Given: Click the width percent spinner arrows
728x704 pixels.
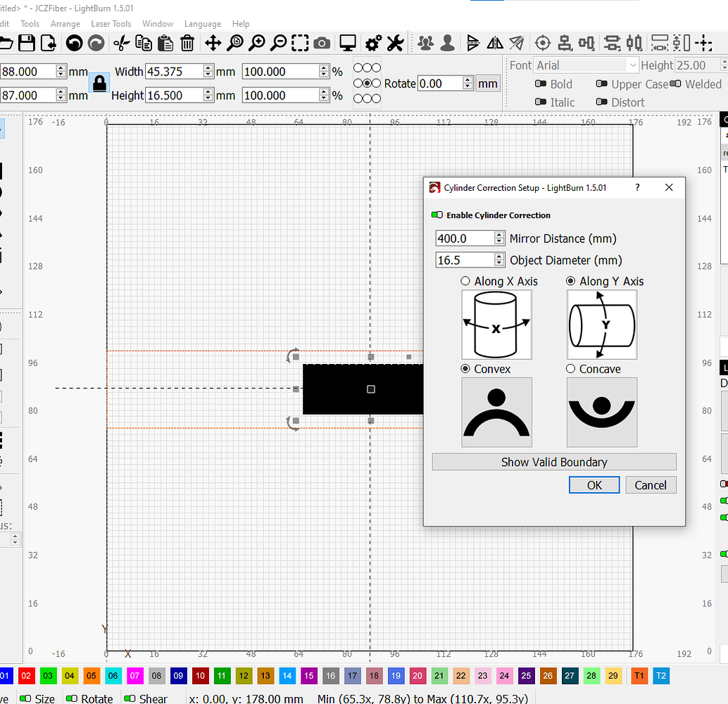Looking at the screenshot, I should [x=324, y=72].
